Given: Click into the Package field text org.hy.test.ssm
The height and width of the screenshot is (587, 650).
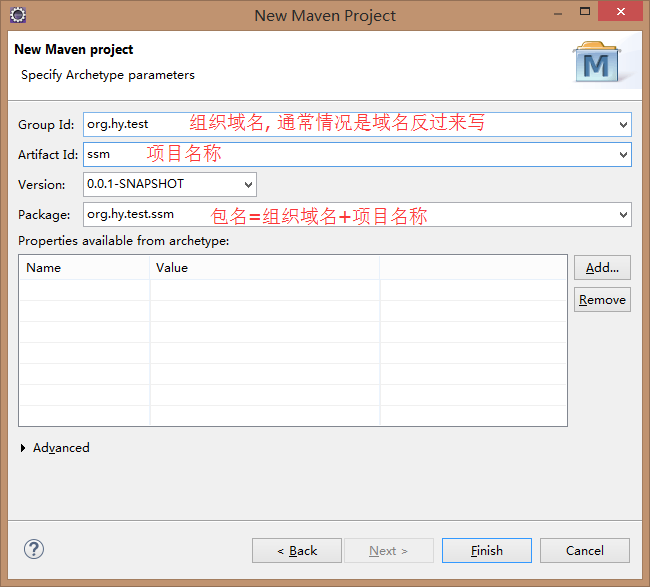Looking at the screenshot, I should pos(130,214).
